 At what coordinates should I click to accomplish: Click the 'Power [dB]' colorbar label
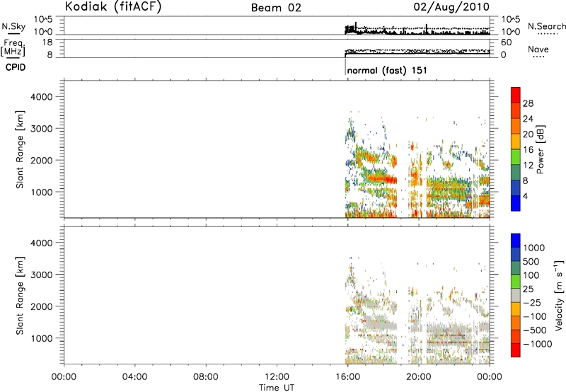(x=540, y=149)
